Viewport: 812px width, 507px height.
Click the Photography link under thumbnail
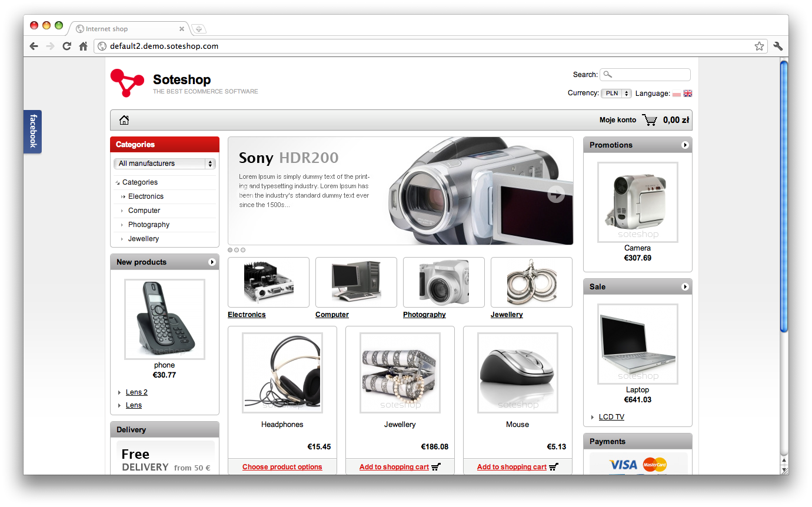pos(424,315)
